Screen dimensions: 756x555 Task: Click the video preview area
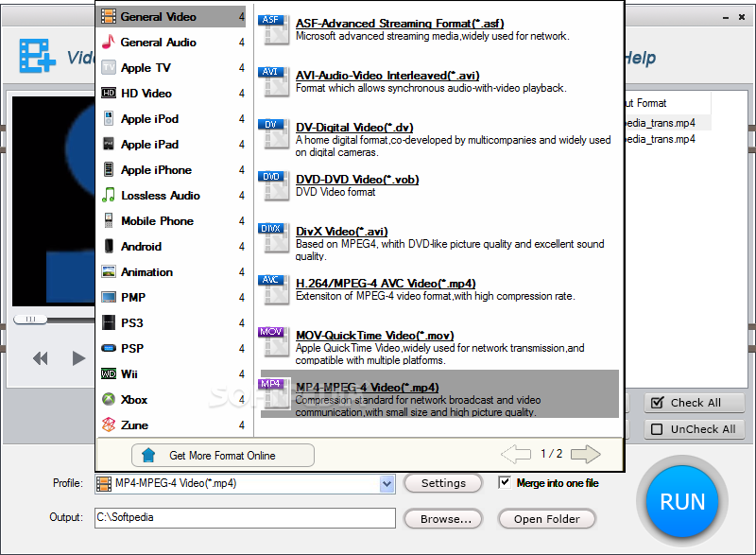[54, 200]
